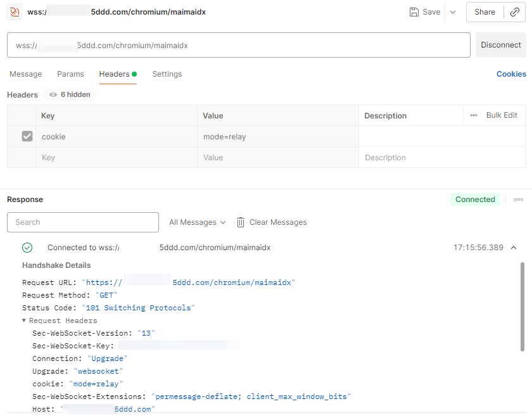Screen dimensions: 532x418
Task: Open the response panel three-dot menu
Action: pos(519,199)
